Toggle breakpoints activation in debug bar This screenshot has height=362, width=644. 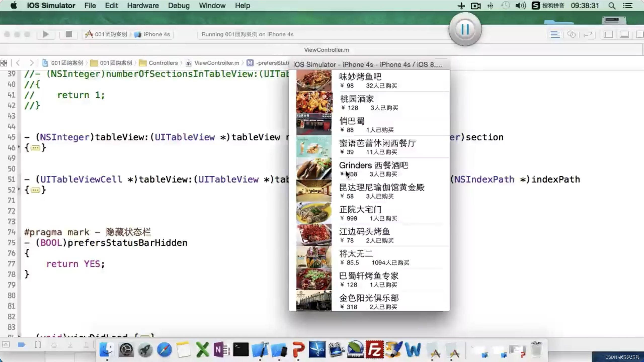click(22, 345)
